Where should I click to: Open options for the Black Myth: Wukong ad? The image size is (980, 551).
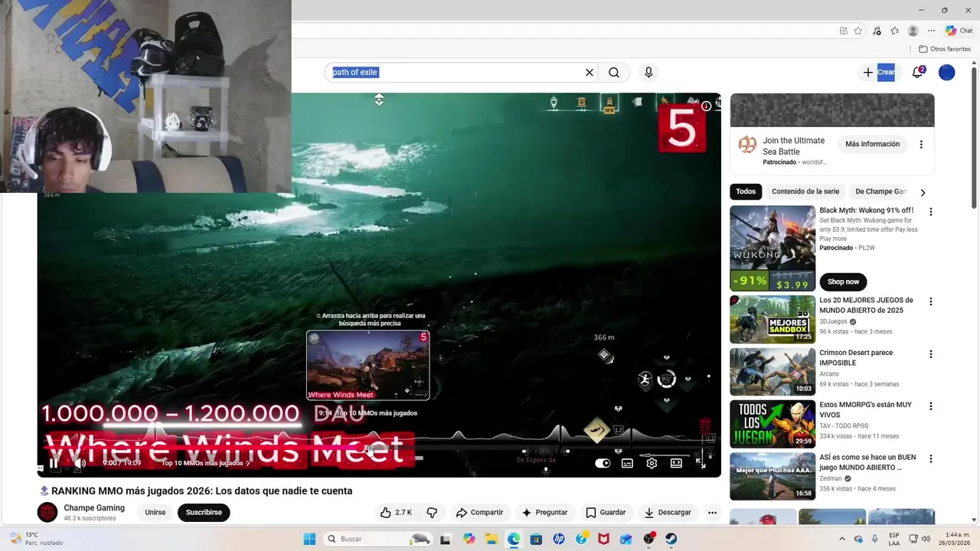point(931,212)
